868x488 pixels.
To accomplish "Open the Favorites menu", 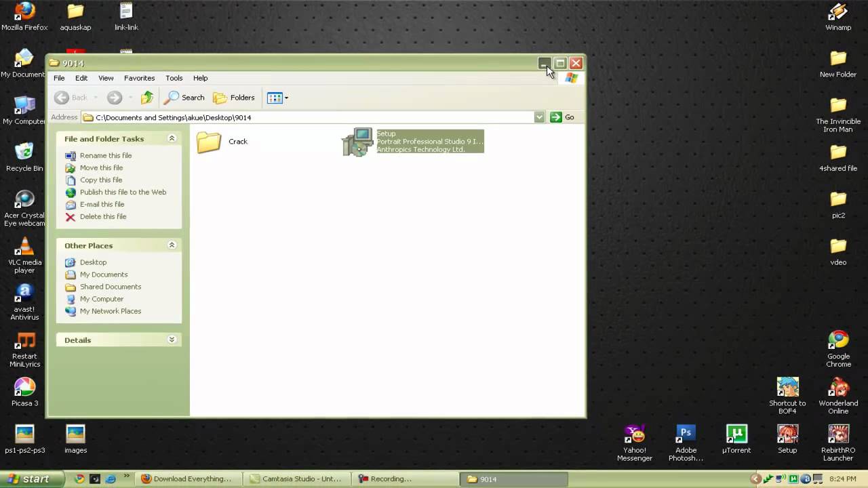I will pyautogui.click(x=140, y=78).
